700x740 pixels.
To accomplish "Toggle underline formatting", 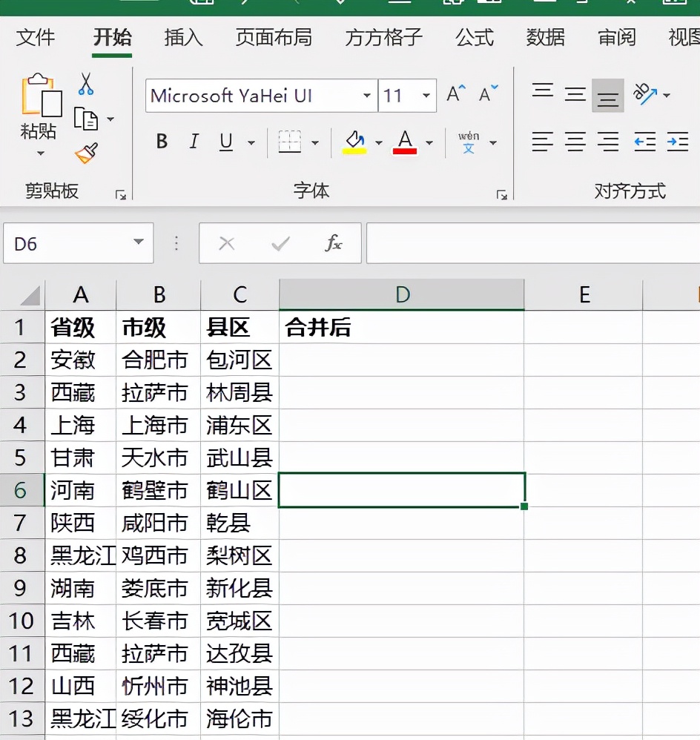I will coord(226,142).
